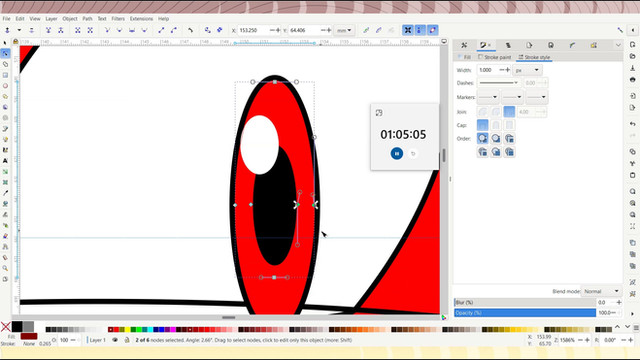
Task: Increase stroke Width with the plus button
Action: [508, 70]
